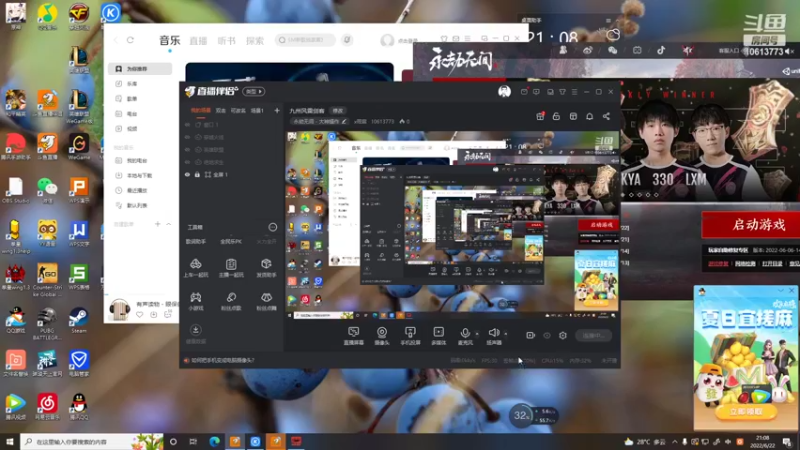This screenshot has width=800, height=450.
Task: Toggle lock icon on 全屏 1 source
Action: pyautogui.click(x=197, y=174)
